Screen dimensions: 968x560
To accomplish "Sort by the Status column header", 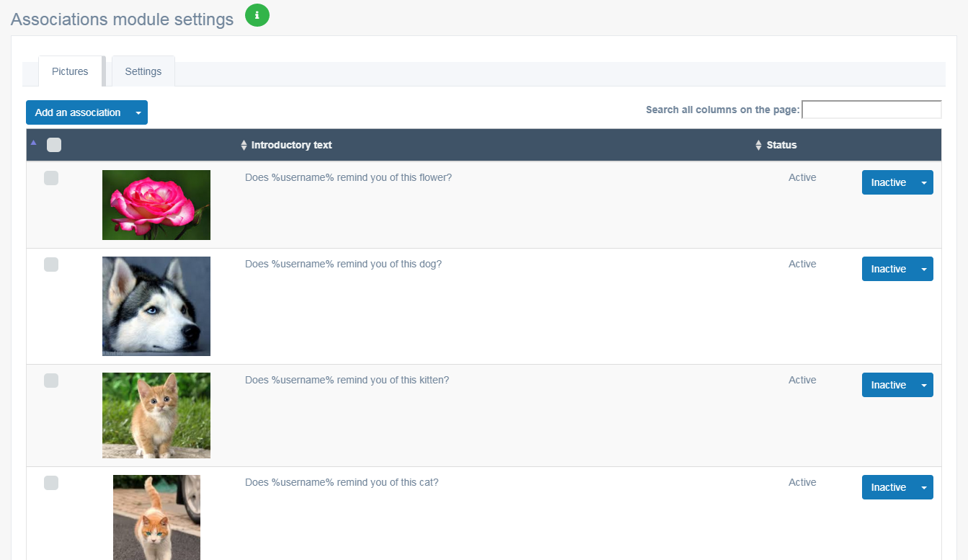I will [781, 145].
